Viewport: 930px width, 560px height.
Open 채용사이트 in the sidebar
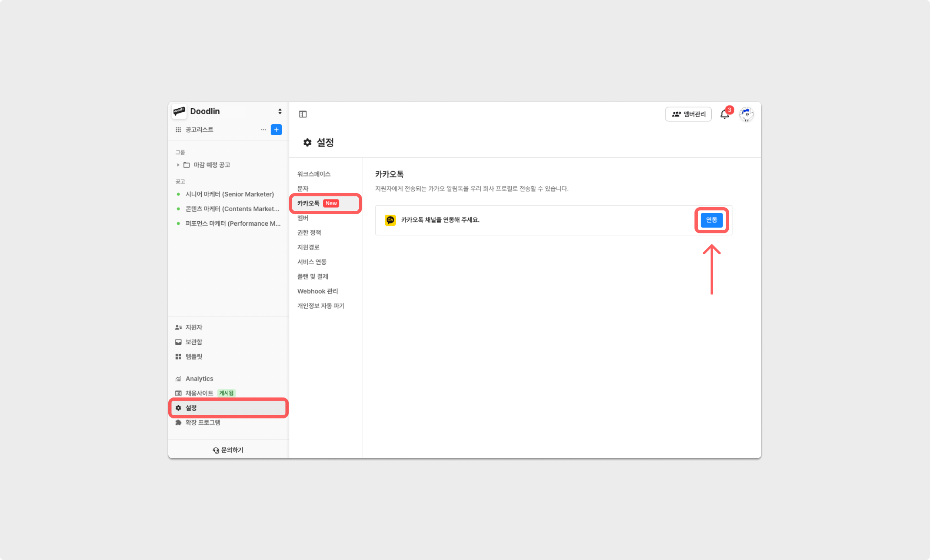coord(199,393)
